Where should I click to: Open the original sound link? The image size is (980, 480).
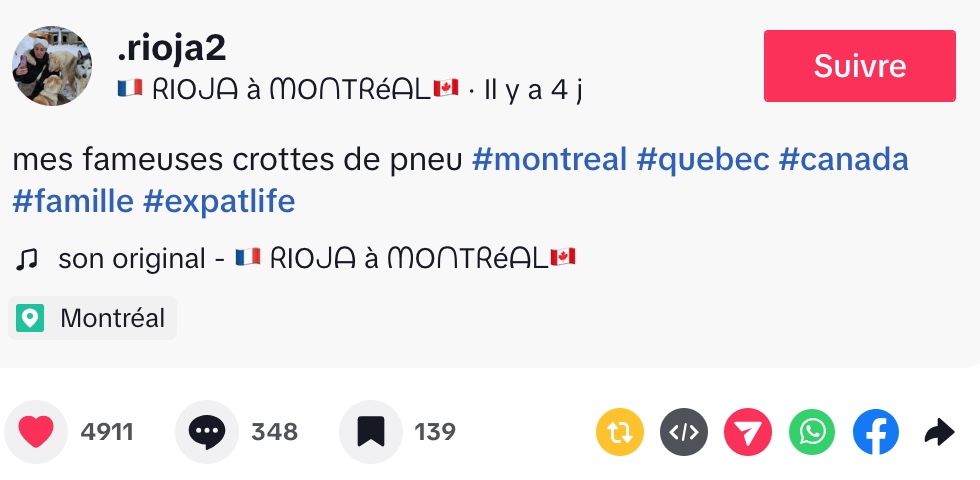[x=317, y=259]
